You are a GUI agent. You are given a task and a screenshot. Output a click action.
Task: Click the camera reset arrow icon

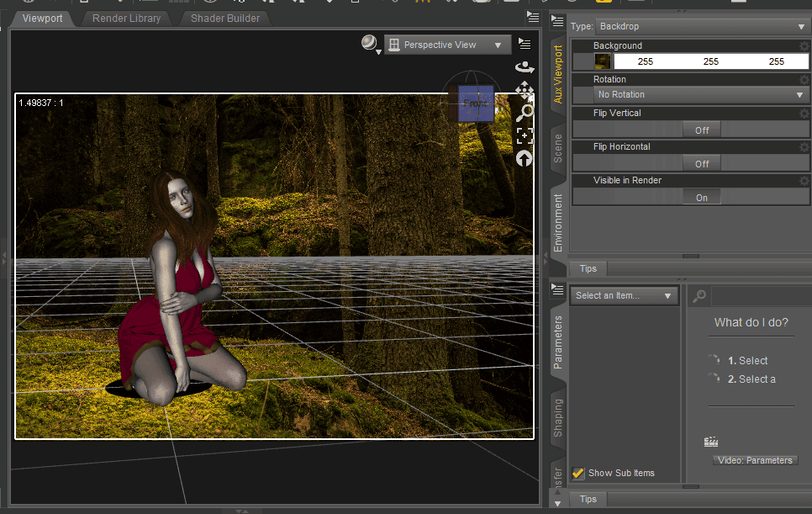pyautogui.click(x=524, y=158)
